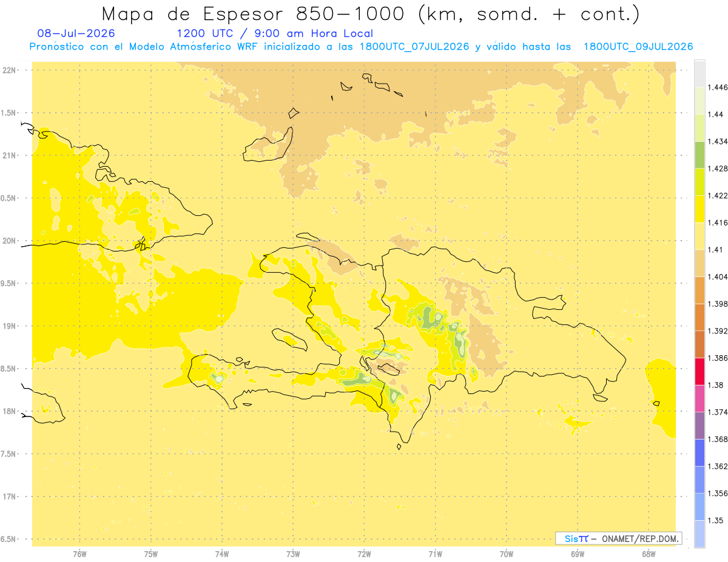
Task: Click the legend value '1.404'
Action: click(x=717, y=277)
